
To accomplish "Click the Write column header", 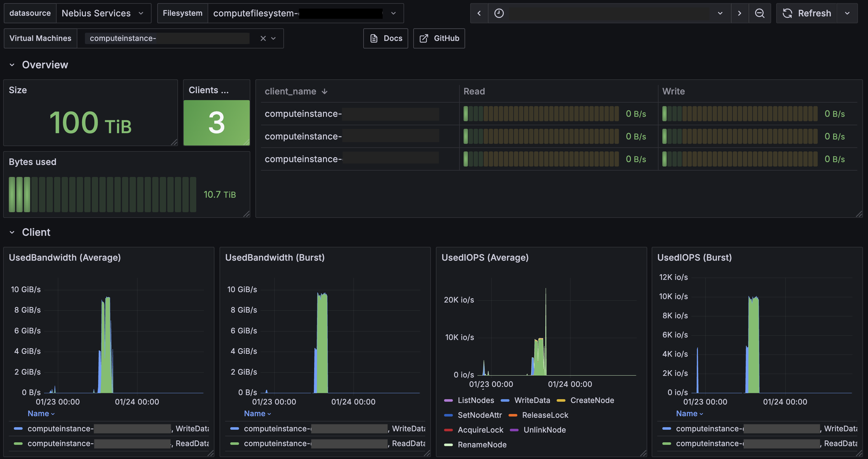I will [x=673, y=91].
